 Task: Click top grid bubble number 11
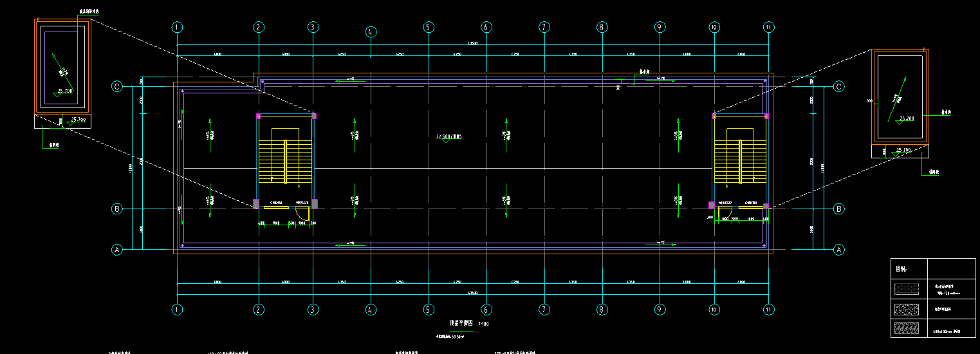coord(768,27)
